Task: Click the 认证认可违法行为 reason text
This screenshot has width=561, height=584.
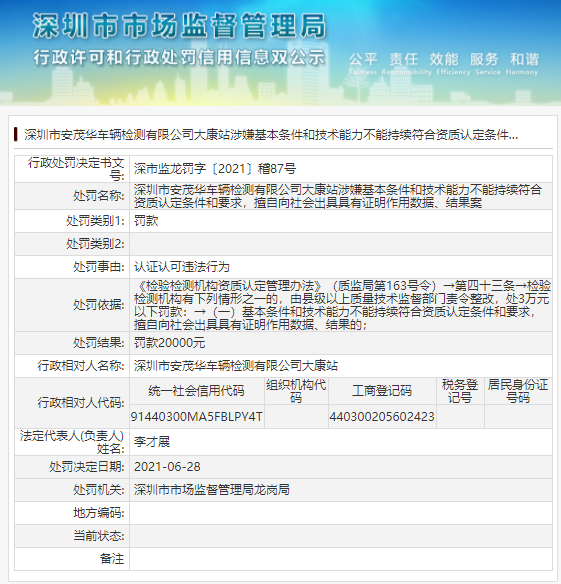Action: 182,267
